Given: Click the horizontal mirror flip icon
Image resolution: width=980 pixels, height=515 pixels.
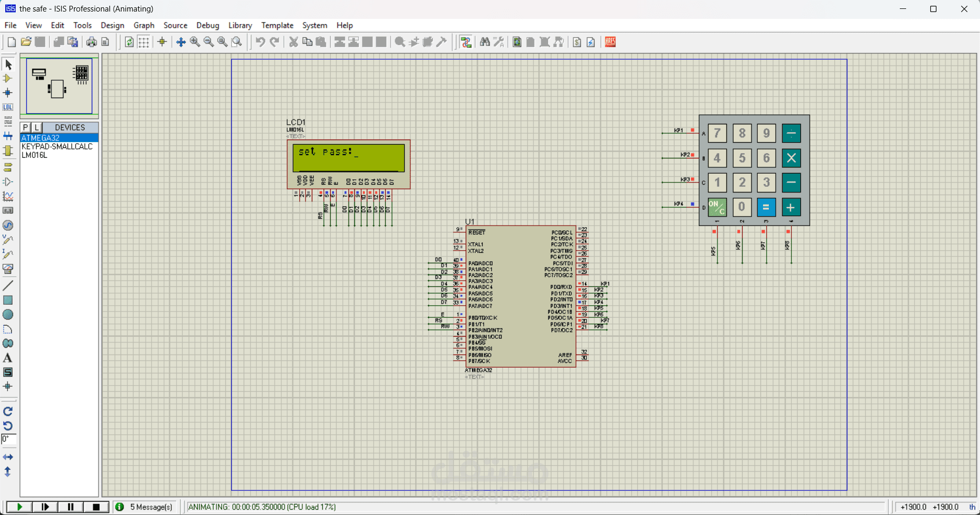Looking at the screenshot, I should point(8,457).
